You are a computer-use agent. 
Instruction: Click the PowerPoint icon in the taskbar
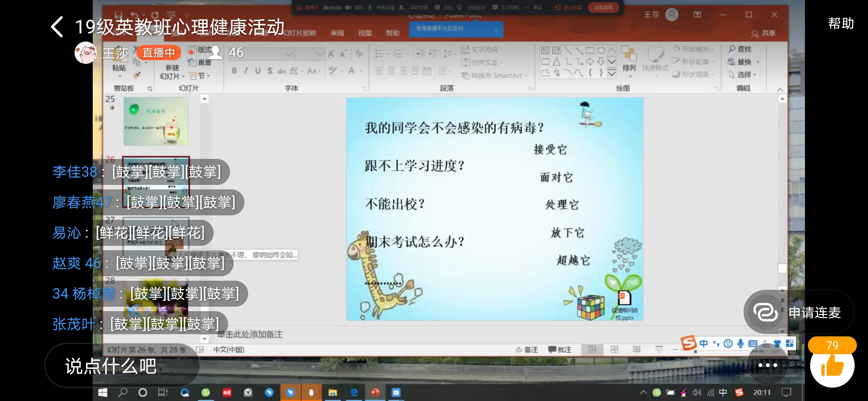375,392
